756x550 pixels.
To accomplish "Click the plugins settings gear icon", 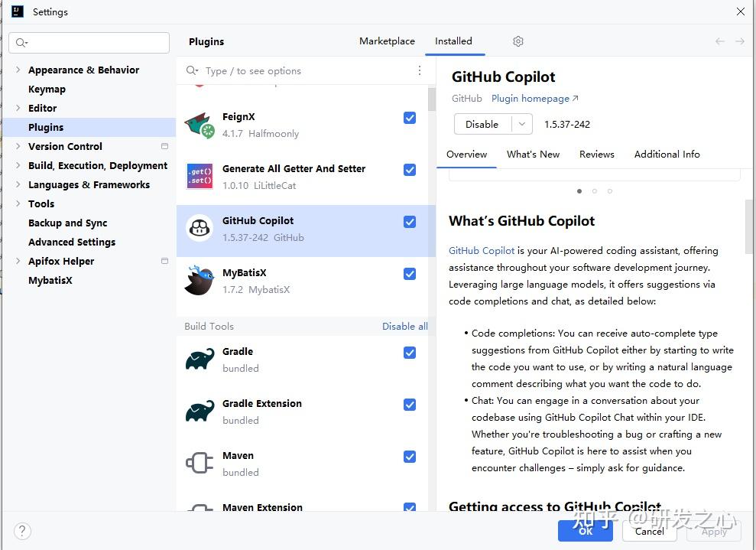I will coord(518,41).
